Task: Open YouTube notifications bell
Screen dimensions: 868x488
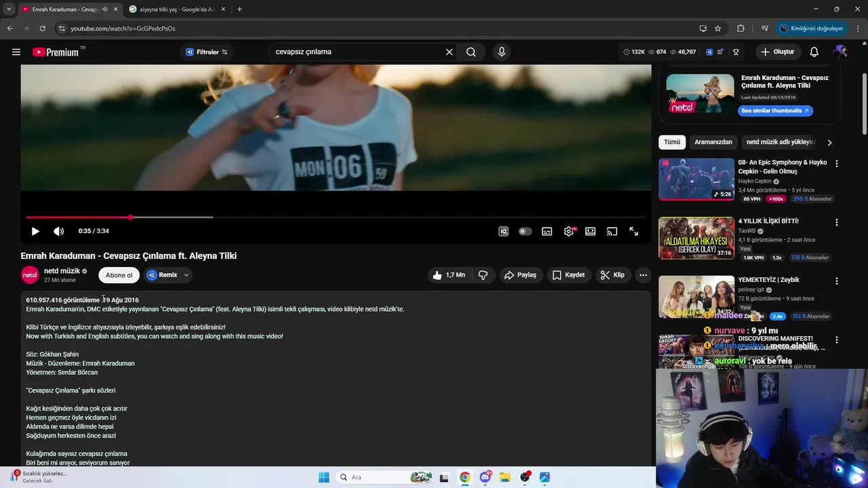Action: pos(814,52)
